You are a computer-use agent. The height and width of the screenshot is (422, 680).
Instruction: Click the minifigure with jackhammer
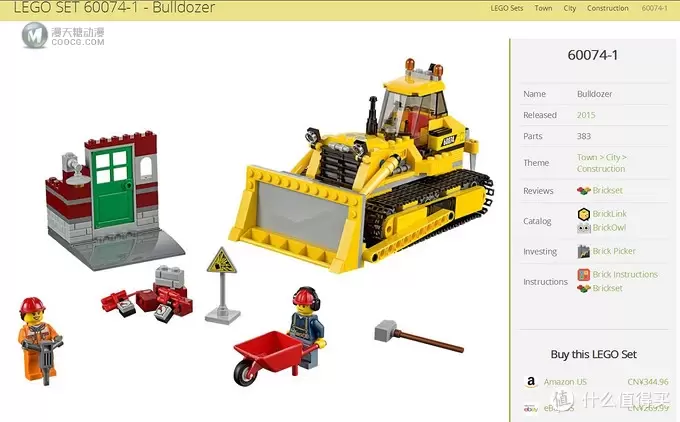pyautogui.click(x=39, y=340)
